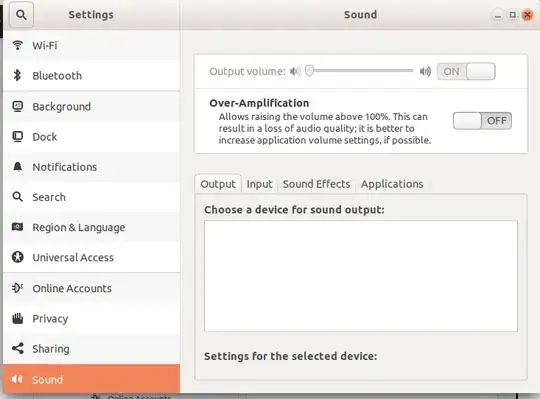This screenshot has width=540, height=399.
Task: Select the Wi-Fi icon in sidebar
Action: [18, 45]
